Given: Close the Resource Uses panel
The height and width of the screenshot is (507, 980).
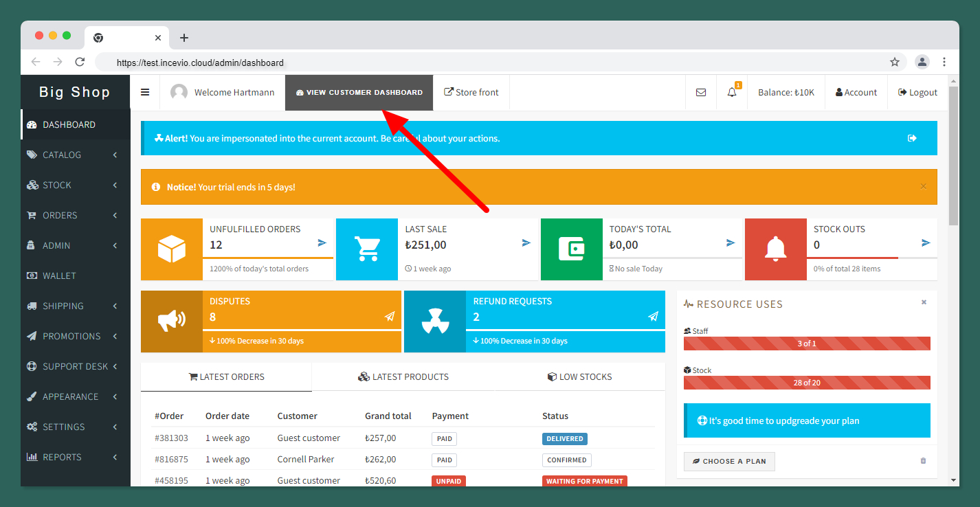Looking at the screenshot, I should 924,302.
